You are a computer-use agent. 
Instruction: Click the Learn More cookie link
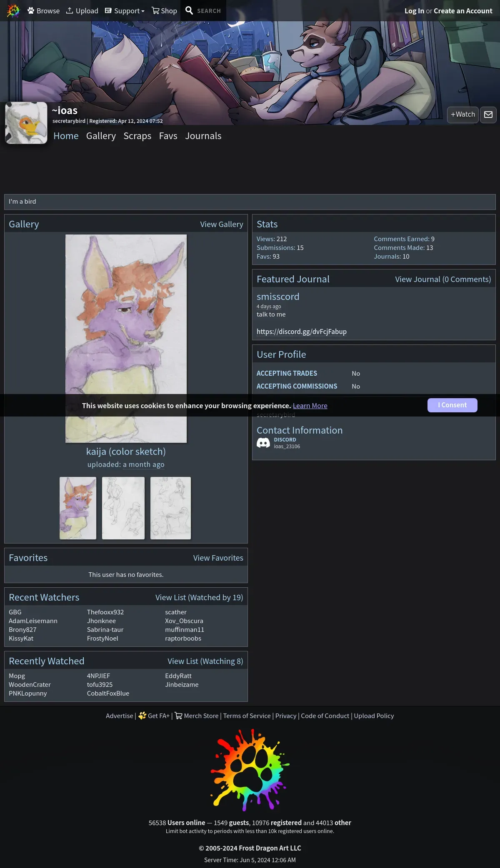310,406
